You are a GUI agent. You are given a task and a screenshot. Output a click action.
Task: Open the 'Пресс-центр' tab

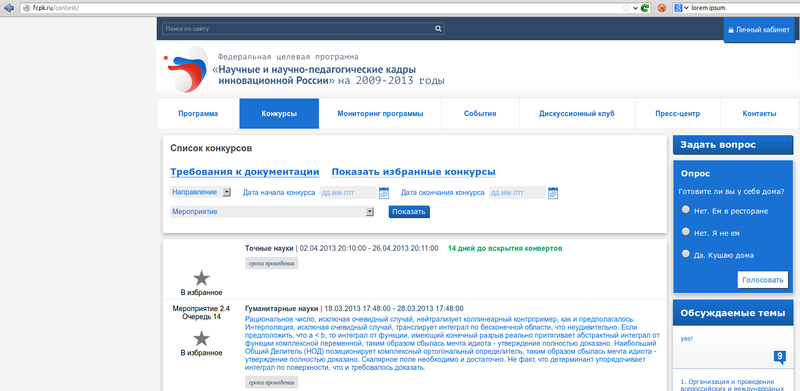pyautogui.click(x=678, y=114)
